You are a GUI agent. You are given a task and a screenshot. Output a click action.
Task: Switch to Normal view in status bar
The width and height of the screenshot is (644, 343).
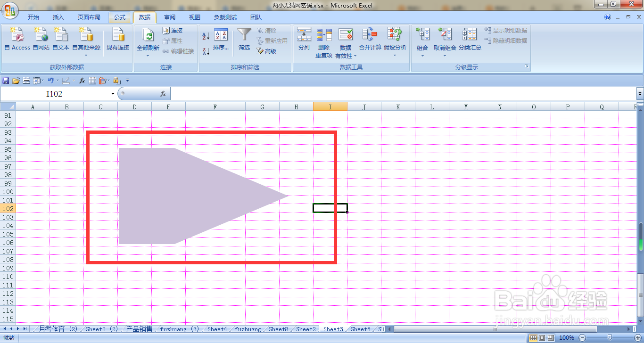pos(533,338)
